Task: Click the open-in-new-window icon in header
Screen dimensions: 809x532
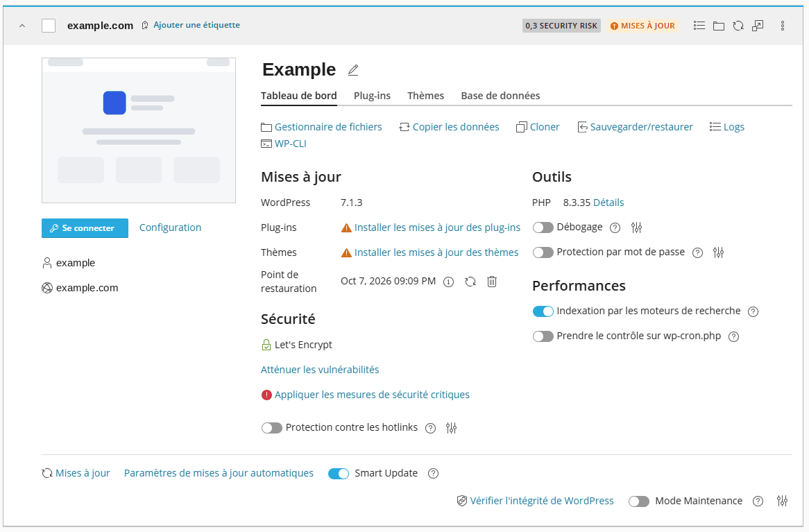Action: click(758, 25)
